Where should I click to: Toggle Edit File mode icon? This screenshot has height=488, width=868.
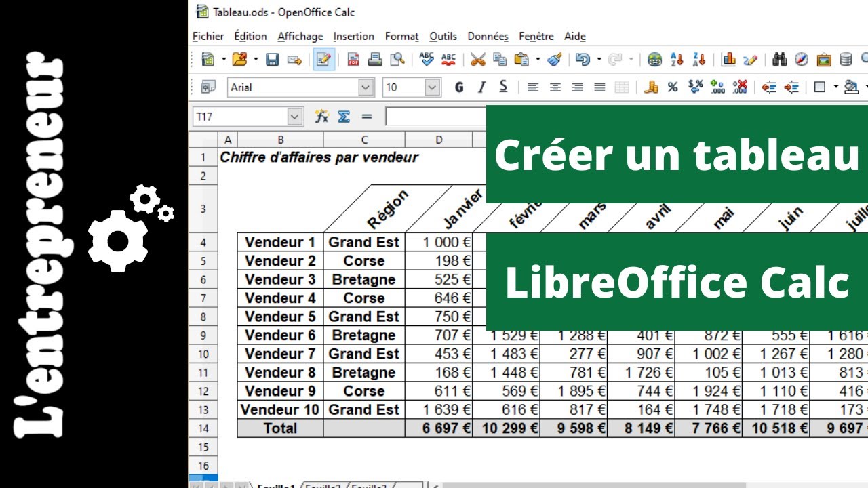(323, 60)
